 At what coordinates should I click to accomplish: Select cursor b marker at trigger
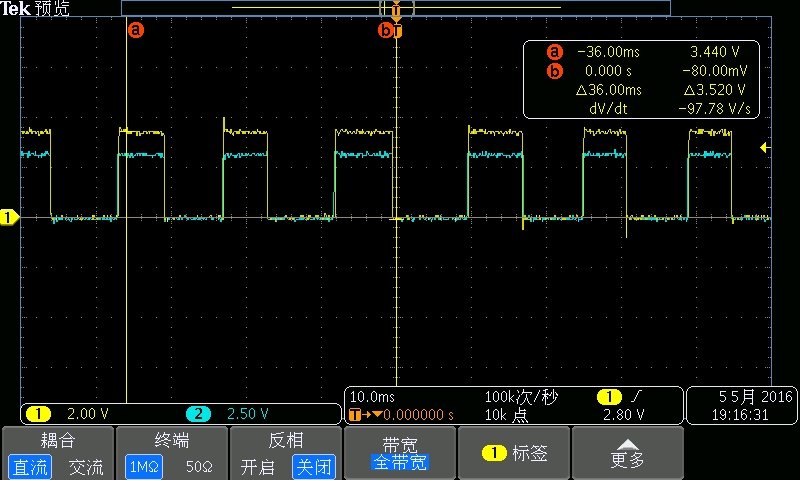(x=385, y=31)
